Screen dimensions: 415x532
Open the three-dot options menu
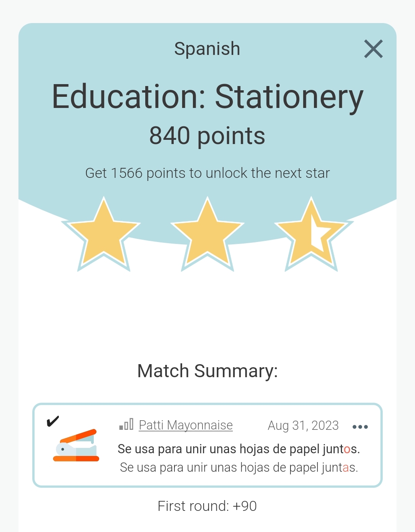click(360, 427)
